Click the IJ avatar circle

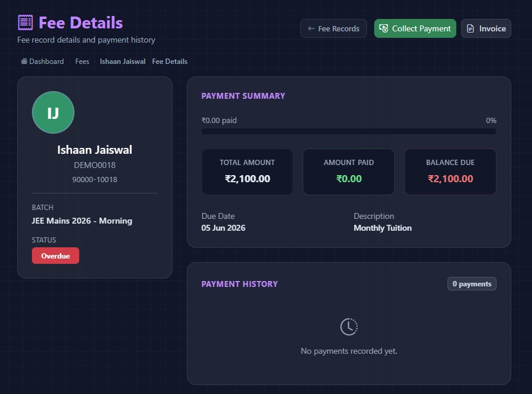tap(53, 112)
